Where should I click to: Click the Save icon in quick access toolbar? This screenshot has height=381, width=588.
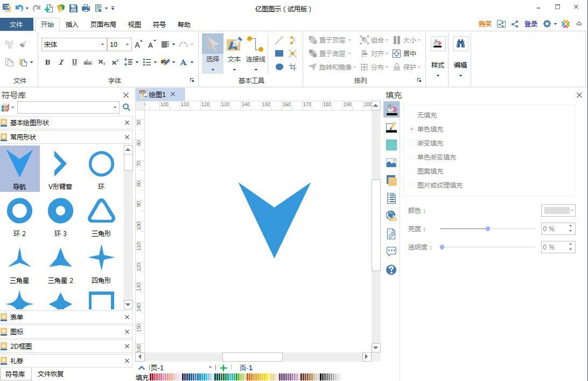point(73,8)
